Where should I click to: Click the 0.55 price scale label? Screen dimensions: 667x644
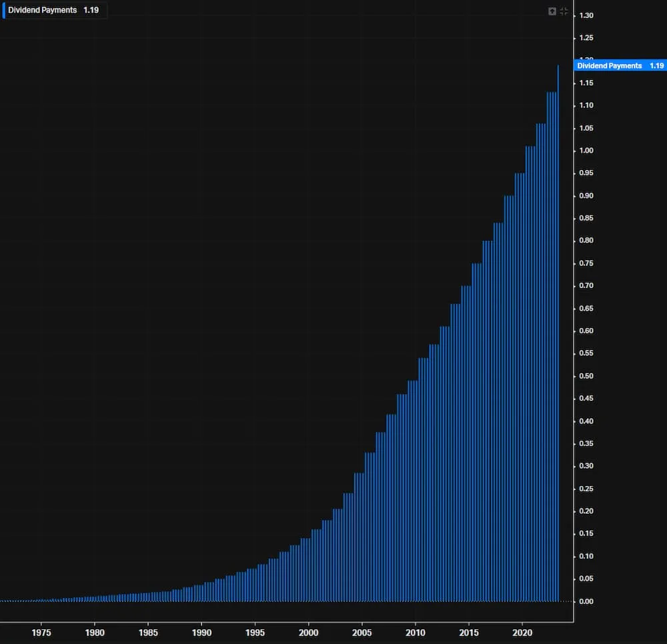[586, 353]
